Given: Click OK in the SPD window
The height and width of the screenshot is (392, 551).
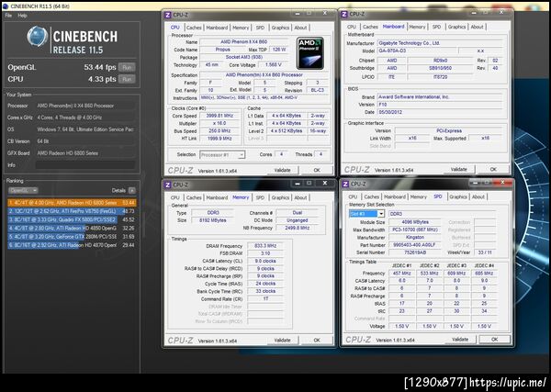Looking at the screenshot, I should pos(495,340).
